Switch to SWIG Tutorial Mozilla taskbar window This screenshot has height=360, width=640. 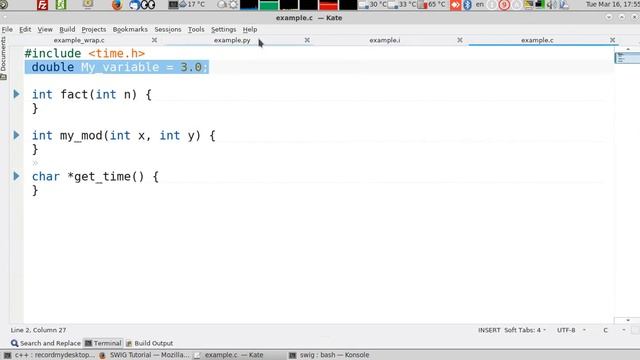[x=144, y=355]
